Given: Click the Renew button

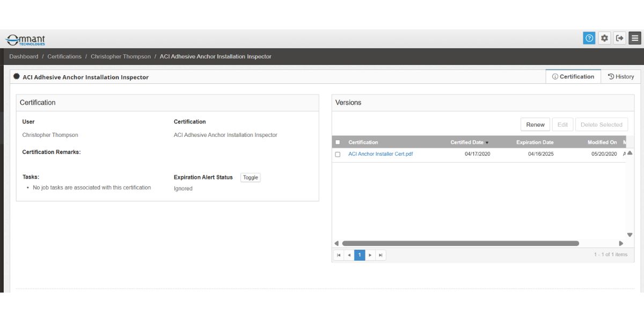Looking at the screenshot, I should pyautogui.click(x=535, y=125).
